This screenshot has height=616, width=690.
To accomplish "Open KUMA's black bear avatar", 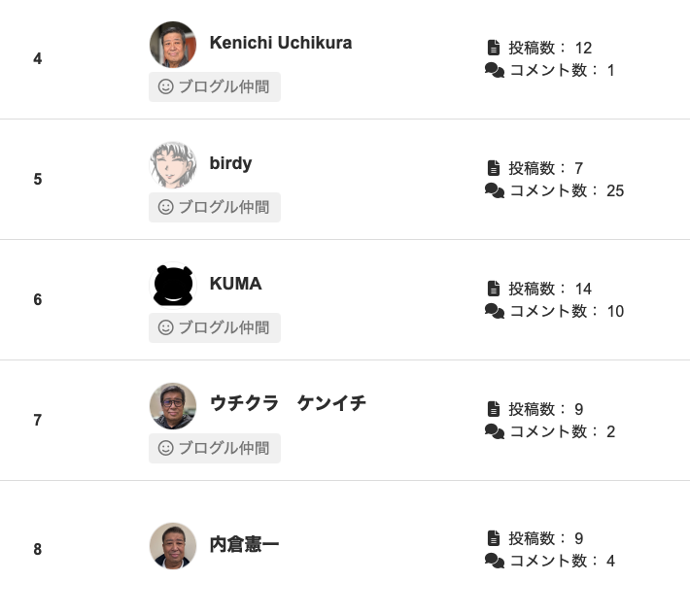I will click(173, 286).
